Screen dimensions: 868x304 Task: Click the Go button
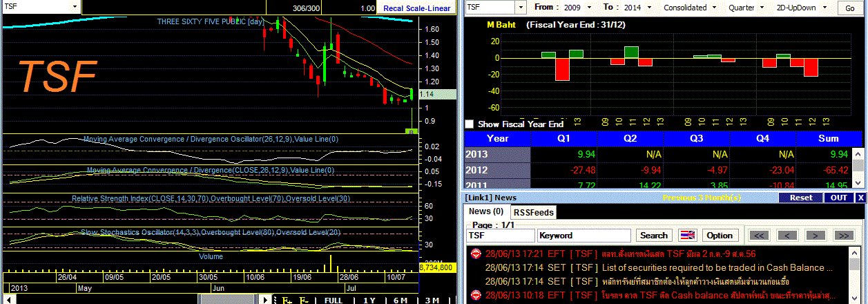[x=850, y=8]
